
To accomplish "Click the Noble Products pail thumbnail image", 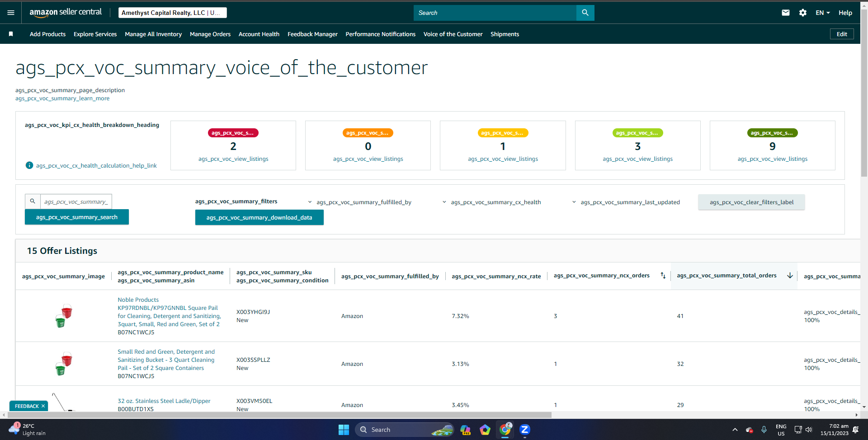I will tap(64, 316).
